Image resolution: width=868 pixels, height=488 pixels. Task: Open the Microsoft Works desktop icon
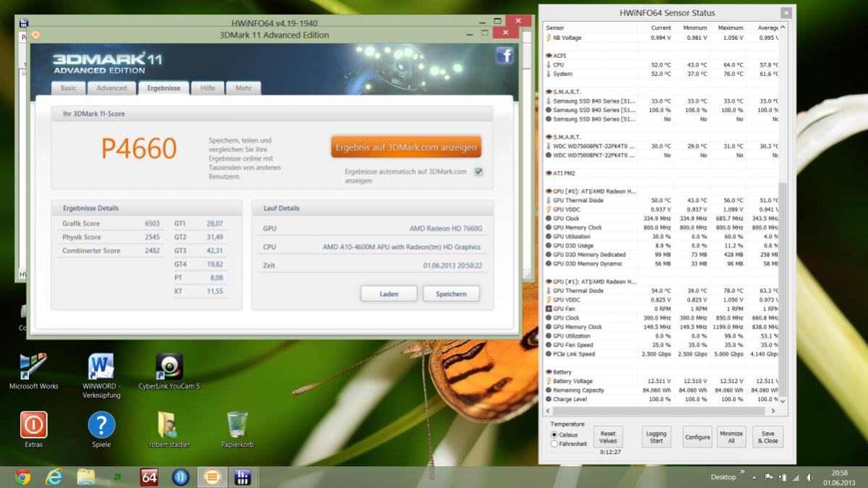(33, 371)
